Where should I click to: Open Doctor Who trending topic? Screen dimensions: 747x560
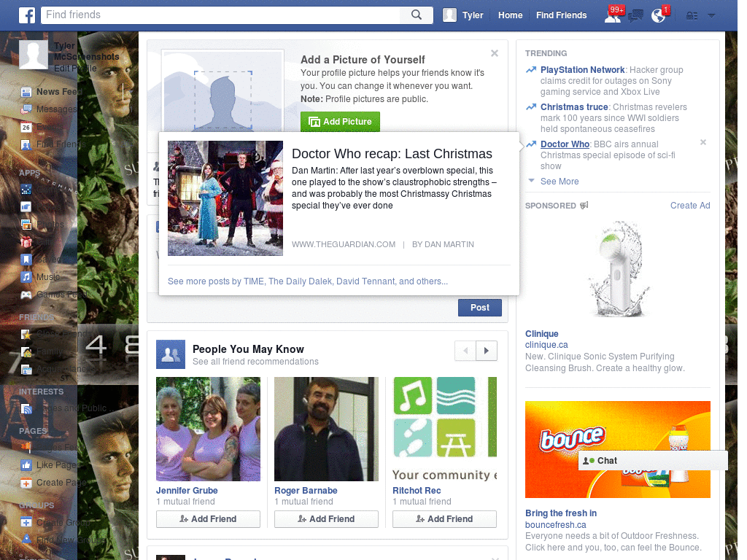point(565,144)
